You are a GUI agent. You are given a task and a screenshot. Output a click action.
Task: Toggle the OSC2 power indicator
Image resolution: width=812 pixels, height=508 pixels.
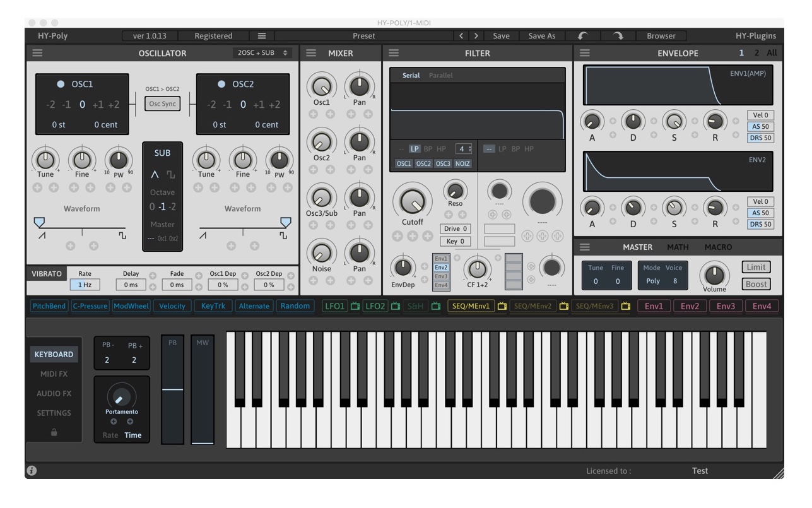point(221,84)
